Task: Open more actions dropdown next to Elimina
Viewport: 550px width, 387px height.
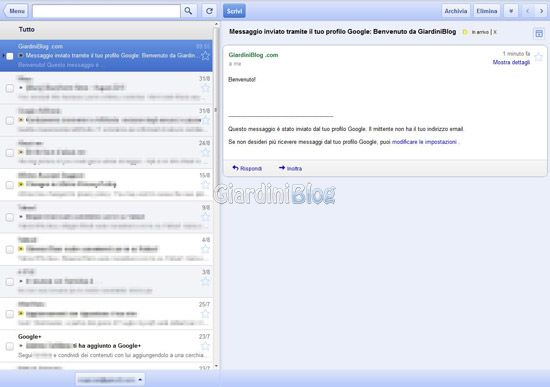Action: coord(511,11)
